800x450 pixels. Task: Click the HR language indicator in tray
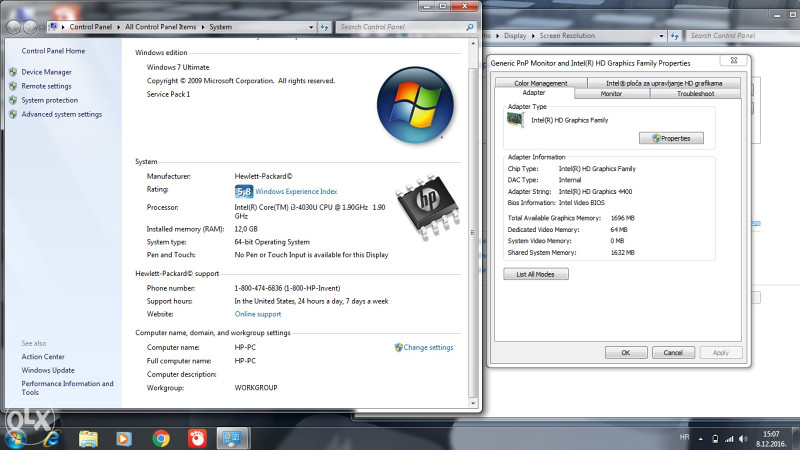[x=684, y=437]
